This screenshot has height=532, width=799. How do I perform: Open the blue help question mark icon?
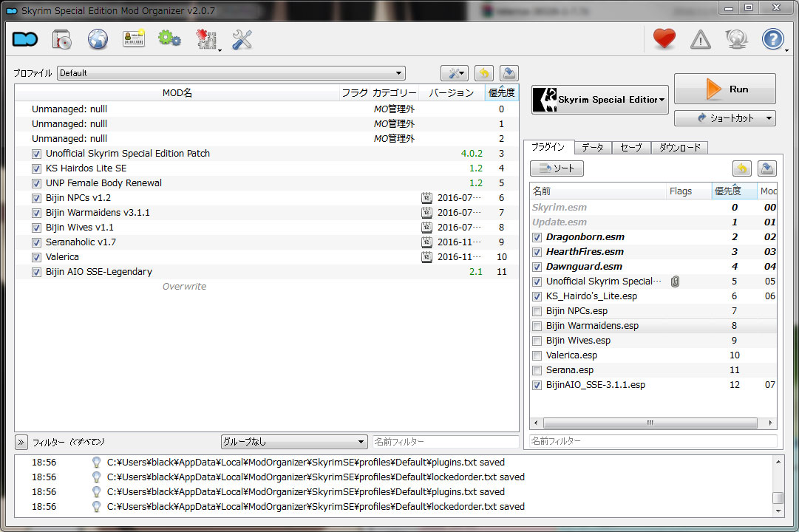tap(772, 39)
